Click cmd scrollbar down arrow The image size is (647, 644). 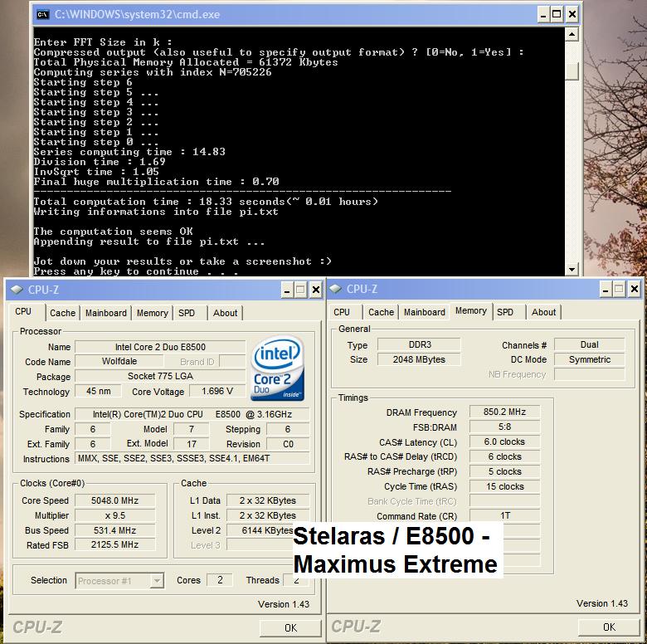[x=572, y=270]
